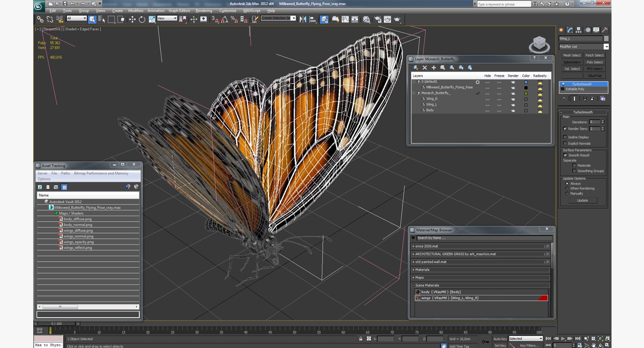The width and height of the screenshot is (644, 348).
Task: Open the Curve Editor from toolbar
Action: [x=345, y=19]
